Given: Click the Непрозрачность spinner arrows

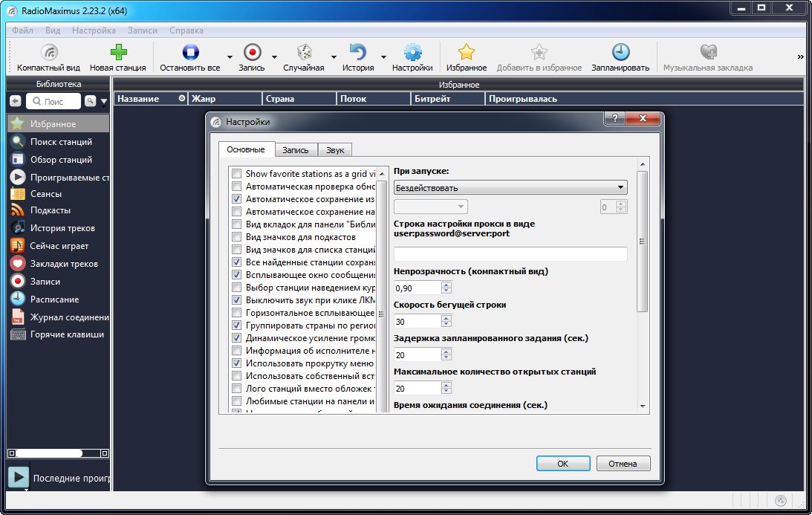Looking at the screenshot, I should [x=446, y=288].
